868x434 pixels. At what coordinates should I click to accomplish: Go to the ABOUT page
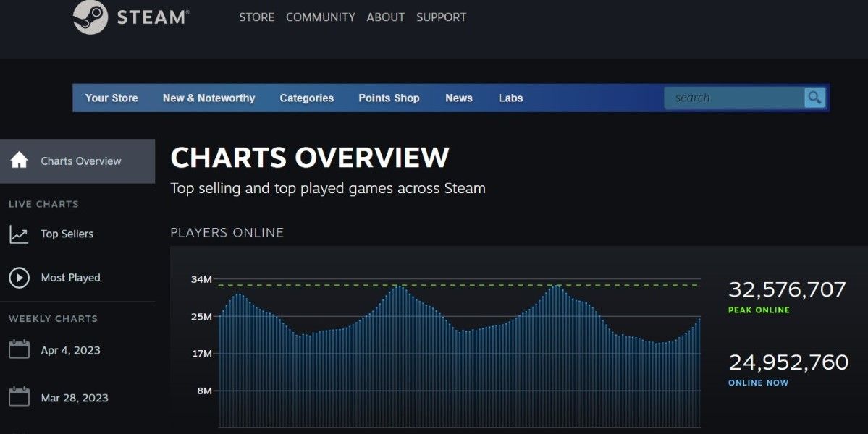tap(385, 17)
